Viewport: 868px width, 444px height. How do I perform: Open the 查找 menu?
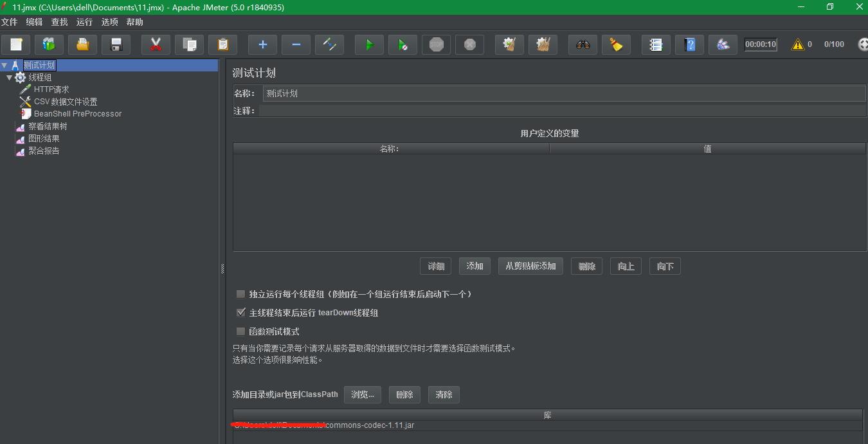pos(59,22)
